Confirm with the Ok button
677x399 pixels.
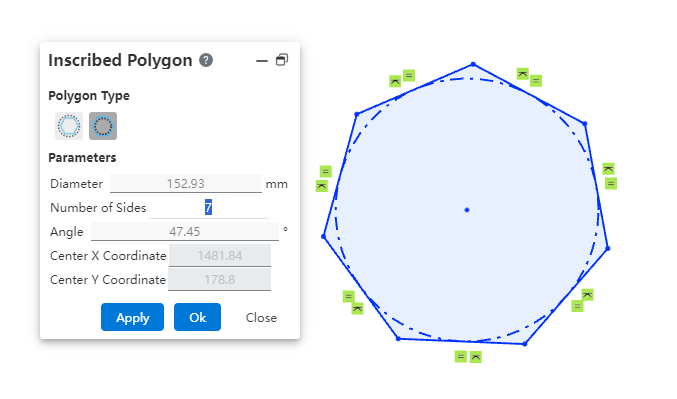click(197, 317)
